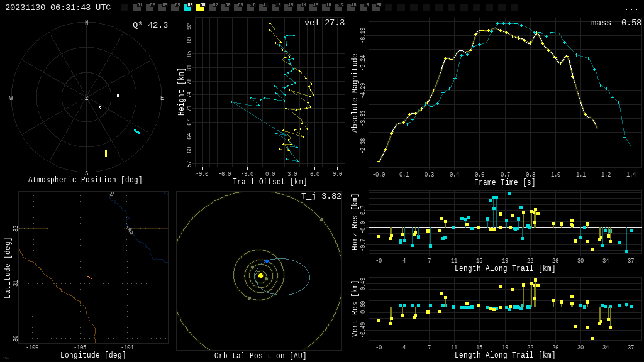Click the T_j 3.82 readout

(321, 196)
